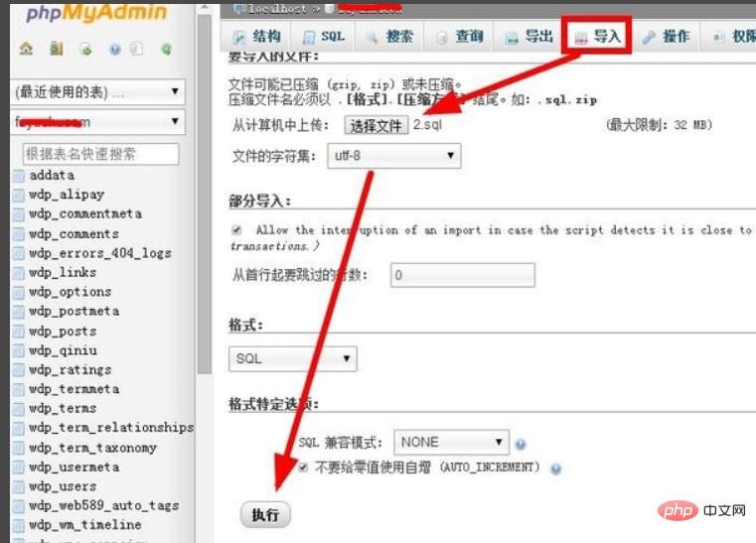Image resolution: width=756 pixels, height=543 pixels.
Task: Click table icon beside wdp_terms
Action: pos(19,409)
